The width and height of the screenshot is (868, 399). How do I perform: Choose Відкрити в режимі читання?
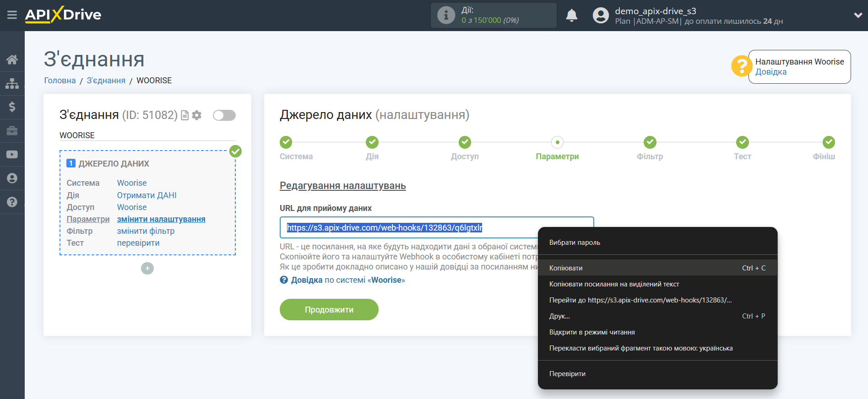(657, 332)
